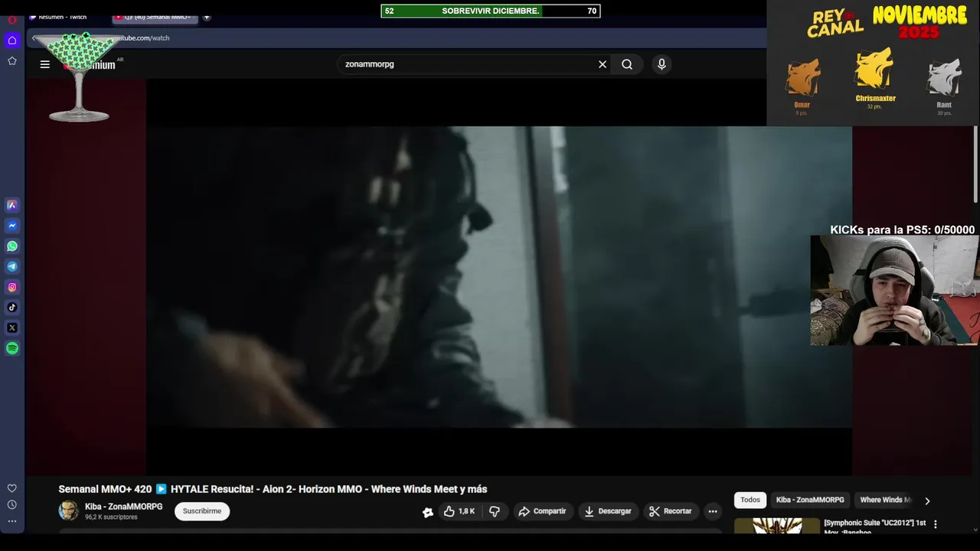
Task: Click the YouTube search magnifier button
Action: [627, 64]
